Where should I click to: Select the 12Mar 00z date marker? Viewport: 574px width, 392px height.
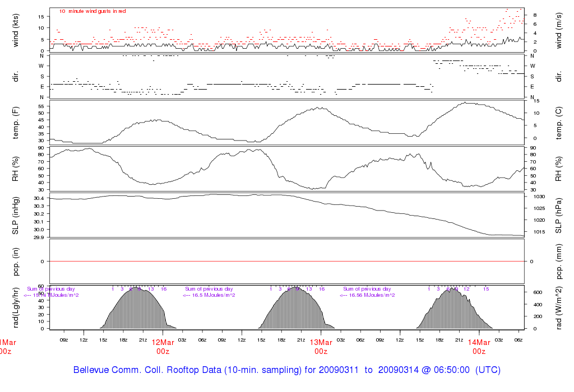[163, 347]
